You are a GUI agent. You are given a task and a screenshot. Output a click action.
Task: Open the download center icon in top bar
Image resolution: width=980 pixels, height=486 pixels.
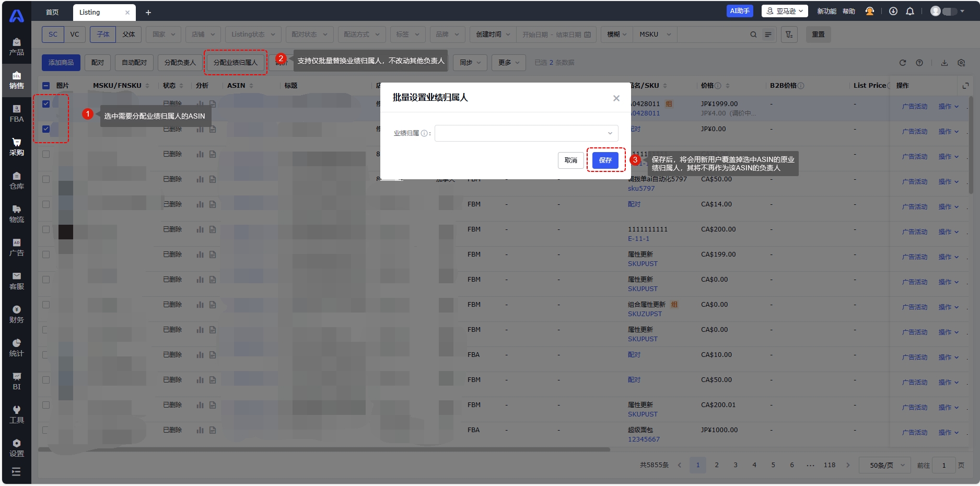[893, 11]
